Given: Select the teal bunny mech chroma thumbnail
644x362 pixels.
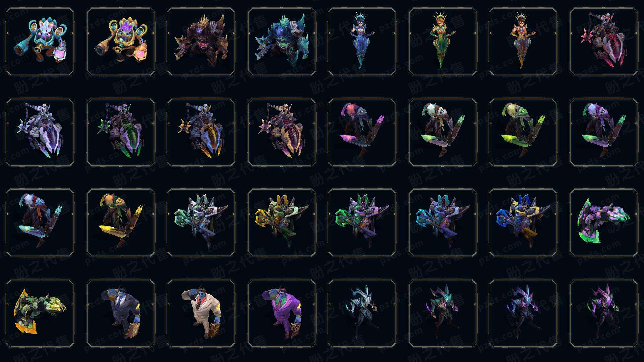Looking at the screenshot, I should click(40, 42).
